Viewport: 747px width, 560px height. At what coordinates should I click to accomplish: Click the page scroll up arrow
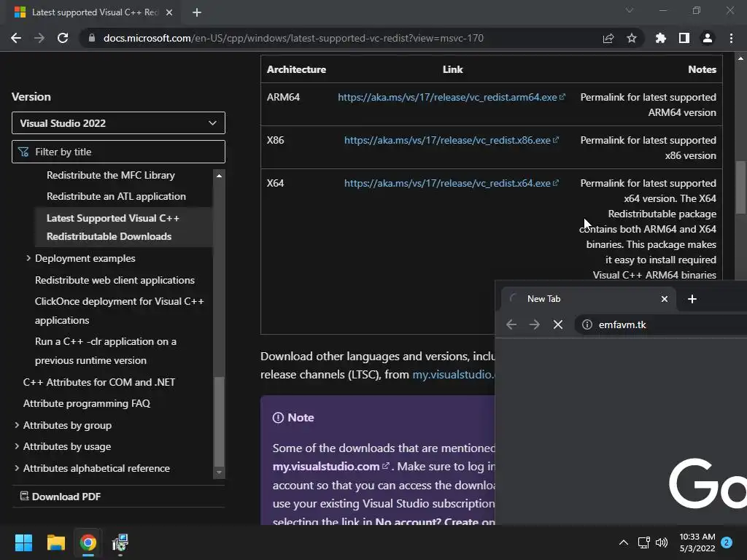[x=740, y=58]
